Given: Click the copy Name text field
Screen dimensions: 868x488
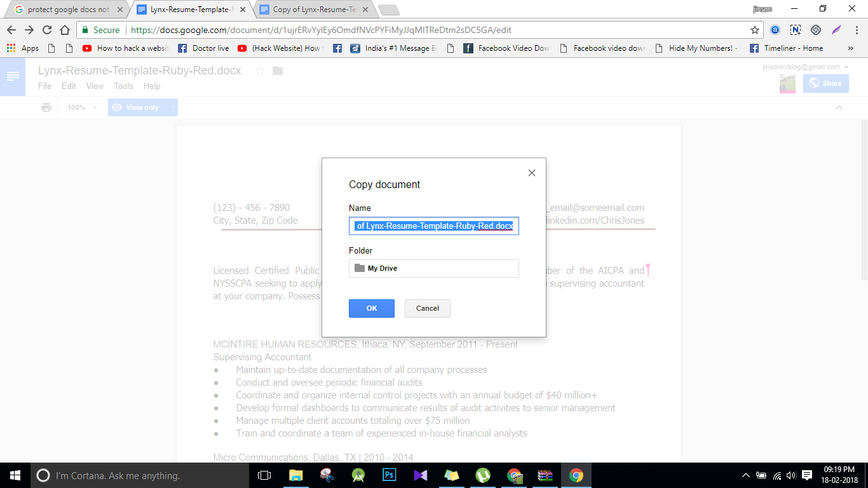Looking at the screenshot, I should (x=434, y=226).
